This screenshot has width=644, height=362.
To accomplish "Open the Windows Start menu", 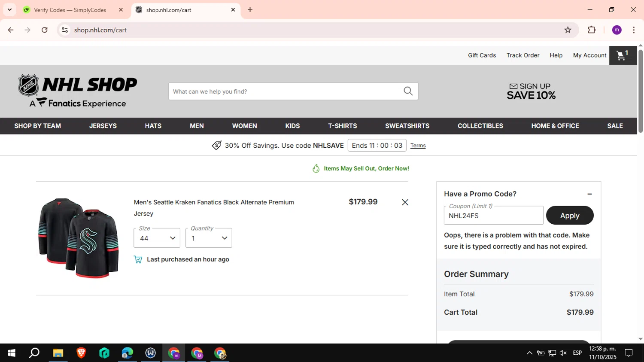I will pyautogui.click(x=12, y=353).
